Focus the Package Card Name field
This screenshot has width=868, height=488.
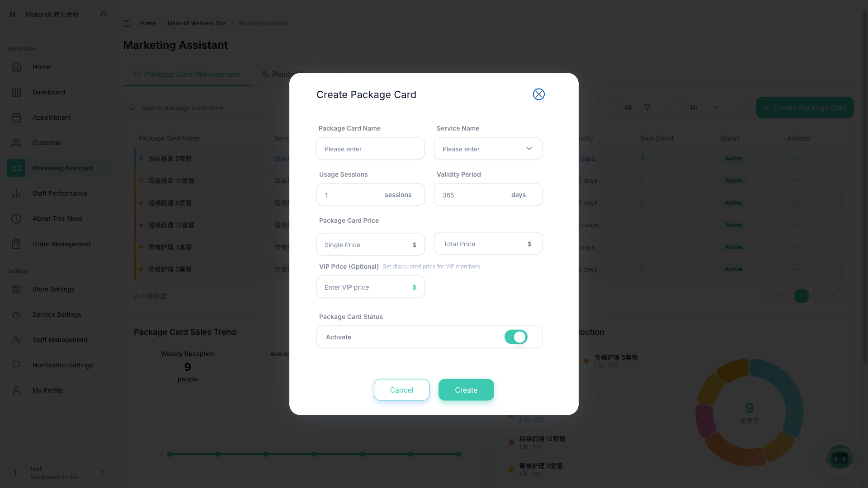370,149
